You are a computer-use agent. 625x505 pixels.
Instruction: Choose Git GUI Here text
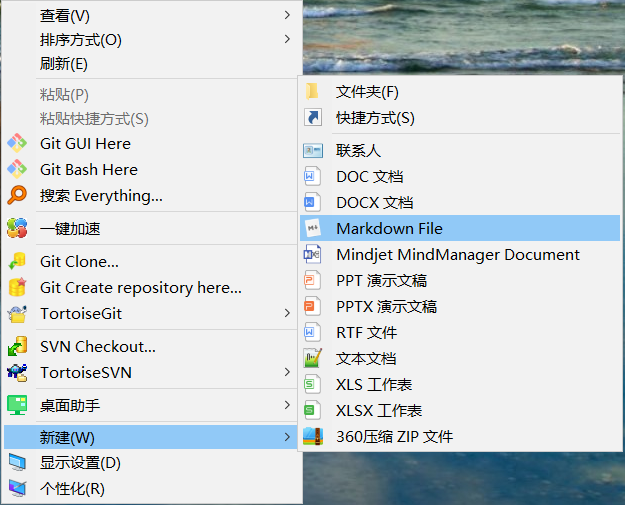coord(85,143)
